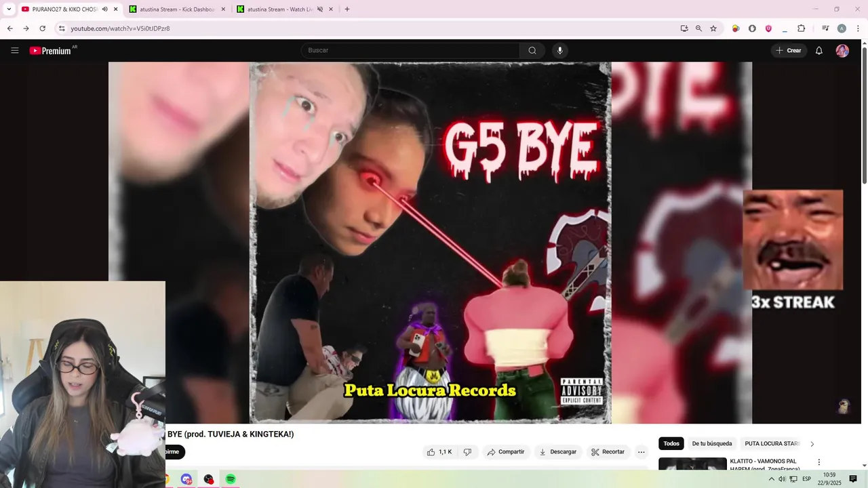Open taskbar volume control
Screen dimensions: 868x488
click(x=782, y=479)
